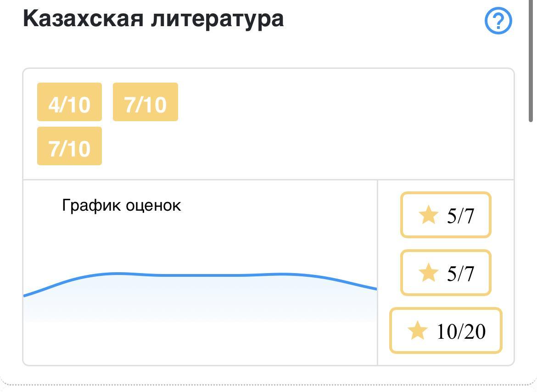Click the star in the topmost 5/7 badge
This screenshot has width=537, height=392.
428,215
